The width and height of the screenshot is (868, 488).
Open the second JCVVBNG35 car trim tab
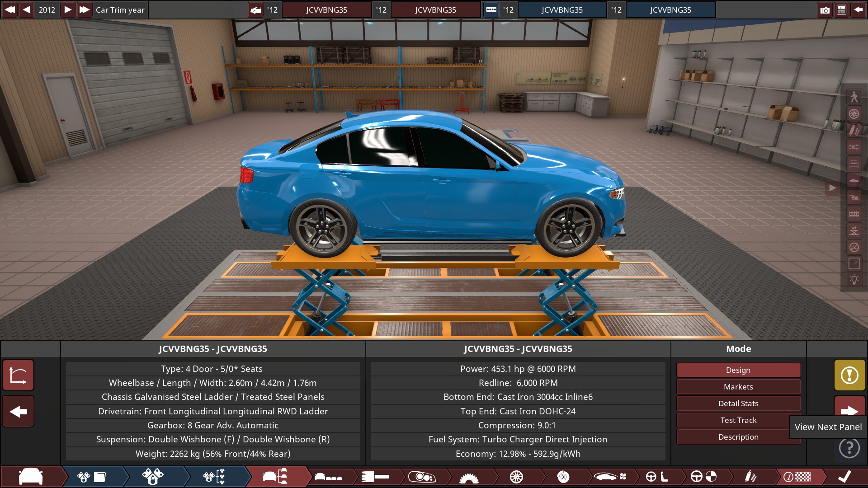(x=435, y=10)
